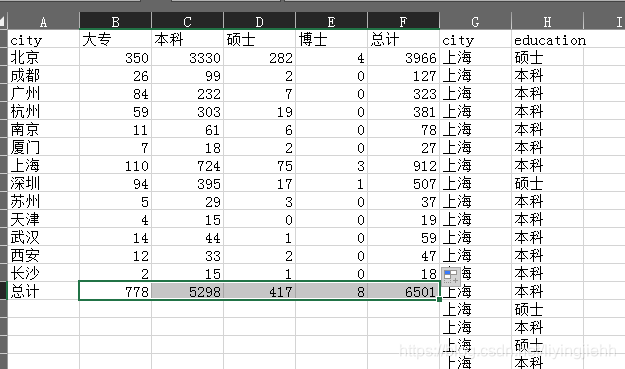Select column B header
The width and height of the screenshot is (625, 369).
(116, 22)
